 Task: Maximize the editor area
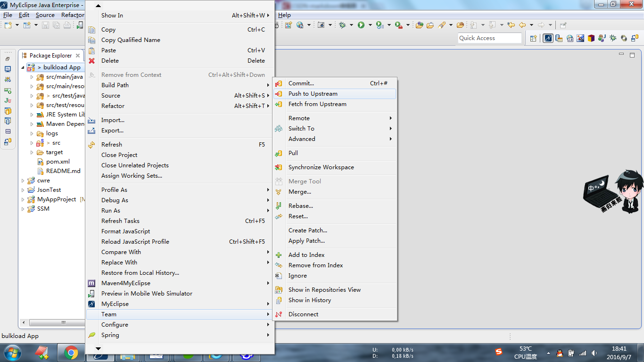tap(632, 55)
